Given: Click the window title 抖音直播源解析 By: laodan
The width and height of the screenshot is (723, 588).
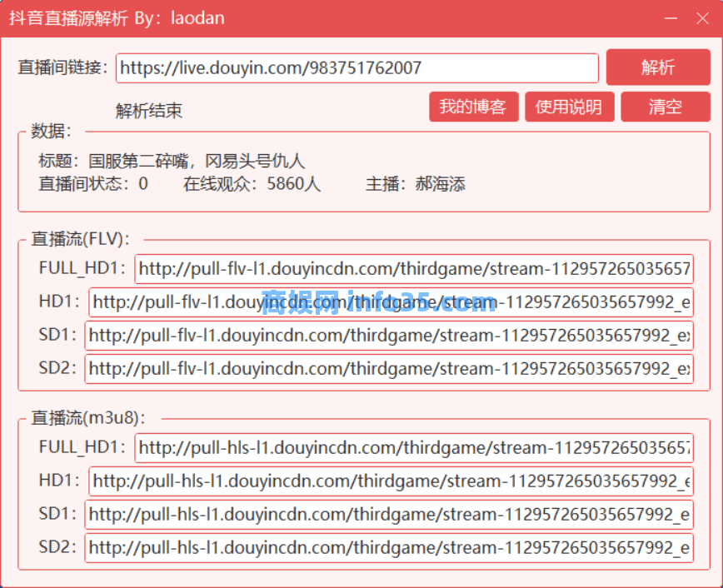Looking at the screenshot, I should (x=117, y=18).
